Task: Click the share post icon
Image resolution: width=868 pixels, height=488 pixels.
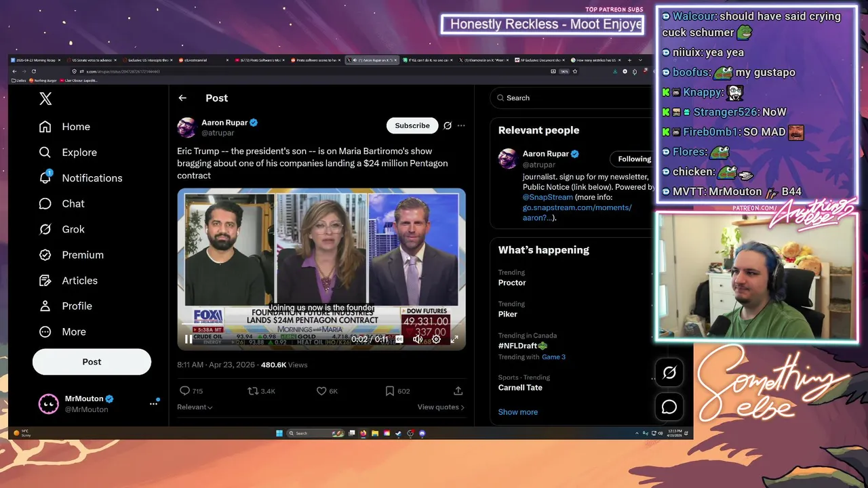Action: (458, 391)
